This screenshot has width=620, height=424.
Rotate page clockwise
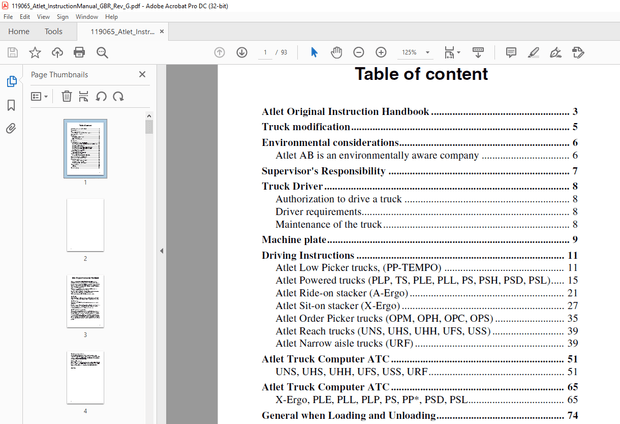118,96
